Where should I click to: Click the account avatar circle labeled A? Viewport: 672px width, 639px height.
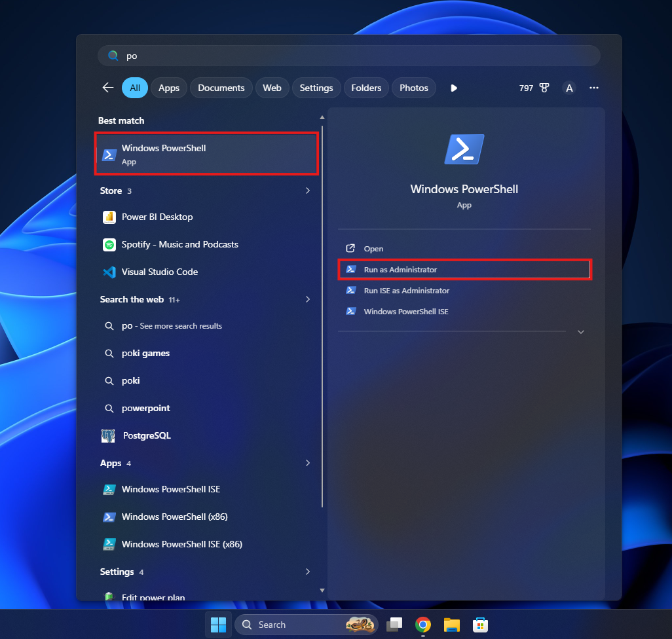569,87
